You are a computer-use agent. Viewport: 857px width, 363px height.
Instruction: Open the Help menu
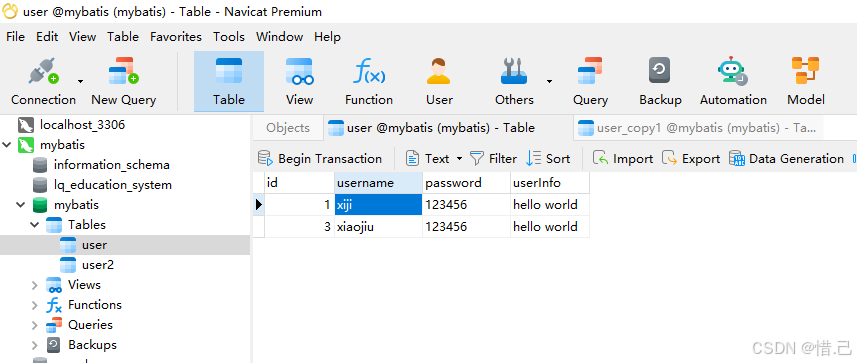pos(327,37)
